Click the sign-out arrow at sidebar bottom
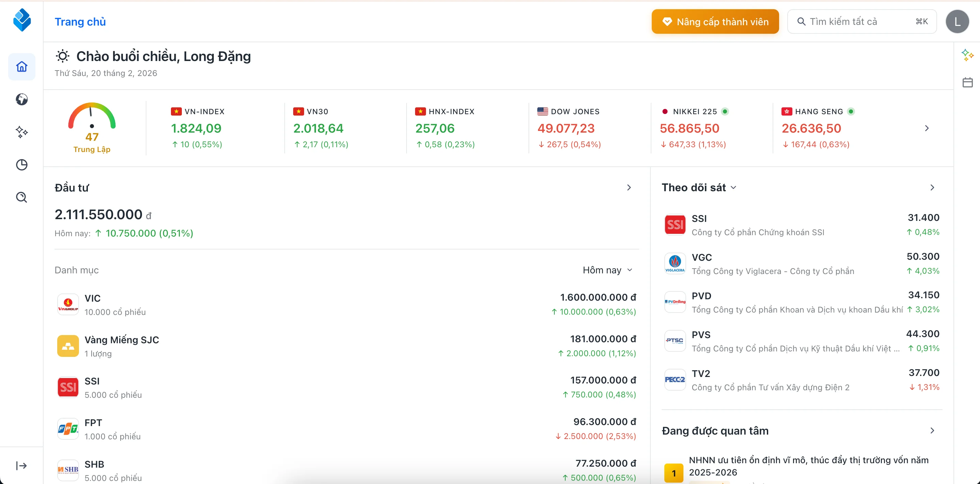Image resolution: width=980 pixels, height=484 pixels. click(21, 465)
